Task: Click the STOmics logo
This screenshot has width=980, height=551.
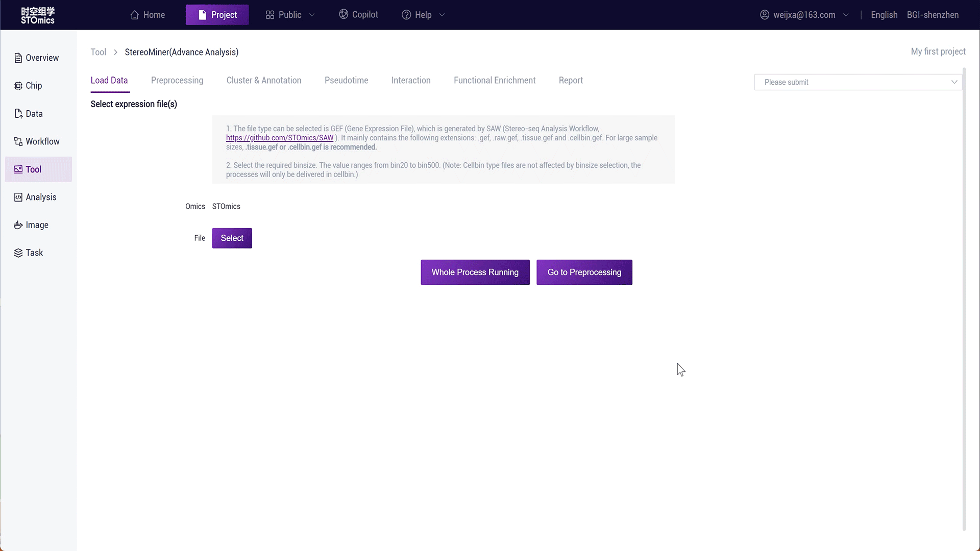Action: (x=38, y=15)
